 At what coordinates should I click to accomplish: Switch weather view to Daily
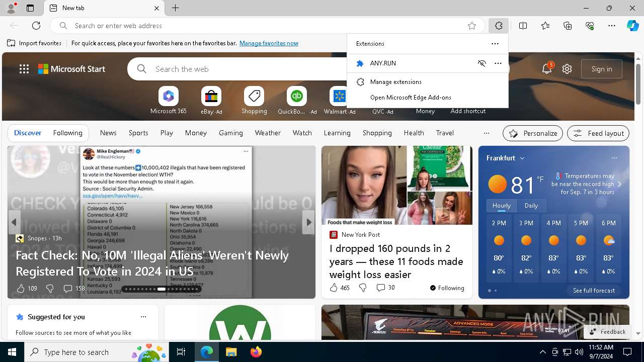click(x=531, y=206)
